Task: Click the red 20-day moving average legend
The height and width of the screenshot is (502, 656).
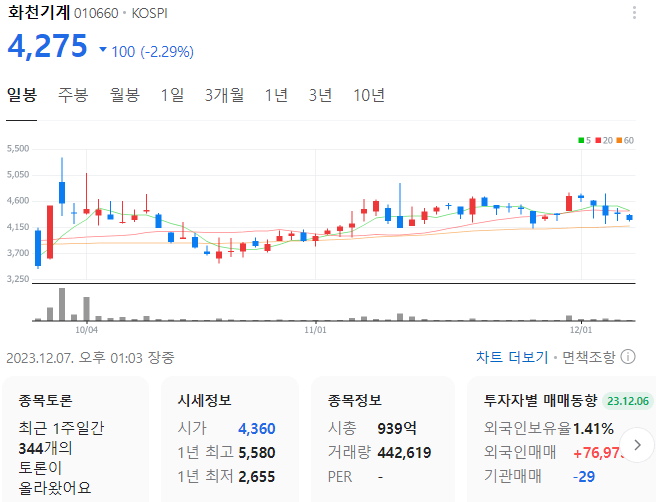Action: [604, 141]
